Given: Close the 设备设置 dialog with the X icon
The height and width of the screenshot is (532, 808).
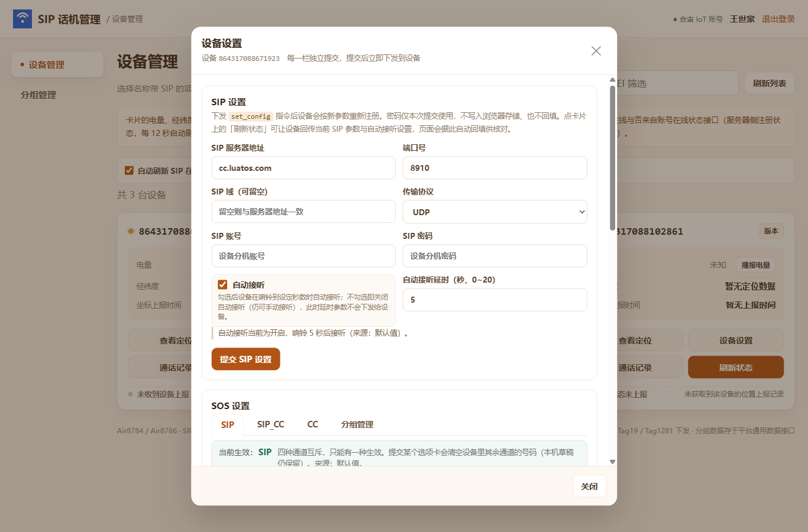Looking at the screenshot, I should coord(596,51).
